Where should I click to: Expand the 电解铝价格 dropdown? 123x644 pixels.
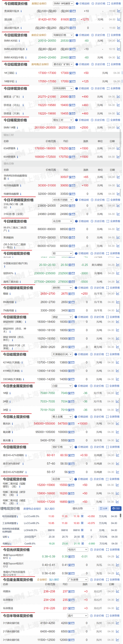[63, 35]
